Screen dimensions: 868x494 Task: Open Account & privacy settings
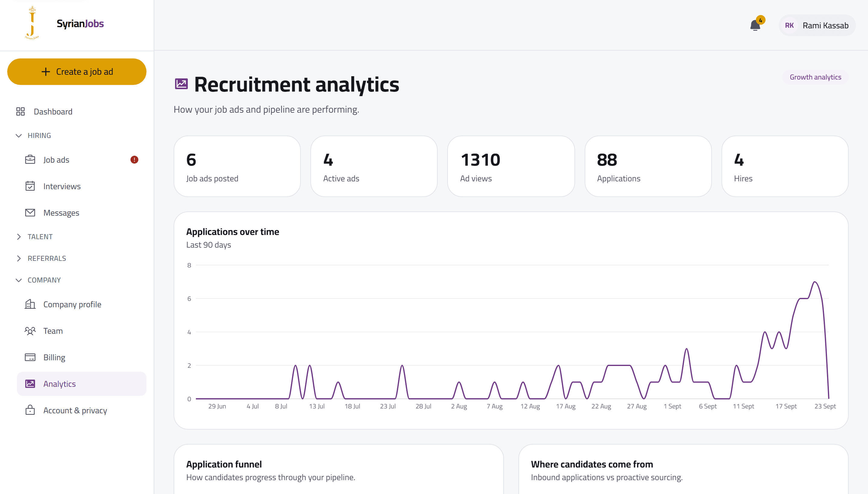(81, 410)
